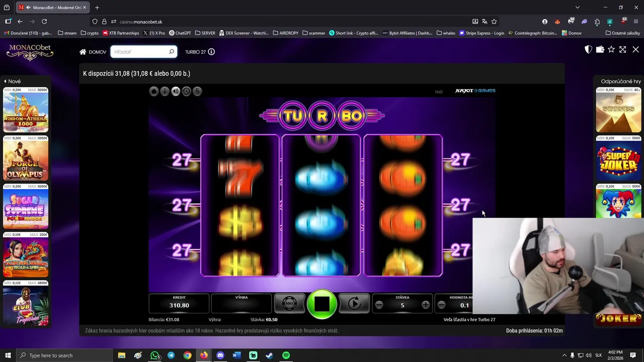Open the XTB Partnerships bookmark
Viewport: 644px width, 362px height.
[121, 33]
